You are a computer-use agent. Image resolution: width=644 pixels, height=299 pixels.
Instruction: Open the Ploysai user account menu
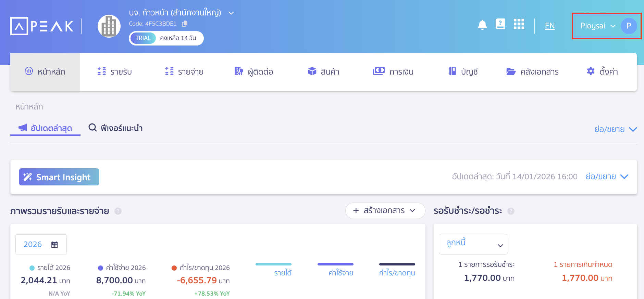click(606, 26)
